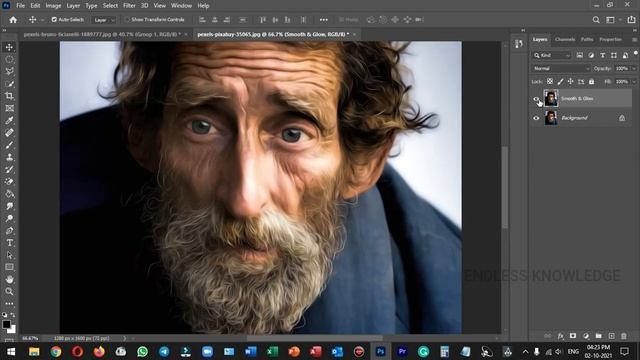Enable Show Transform Controls checkbox
The height and width of the screenshot is (360, 640).
pos(127,20)
